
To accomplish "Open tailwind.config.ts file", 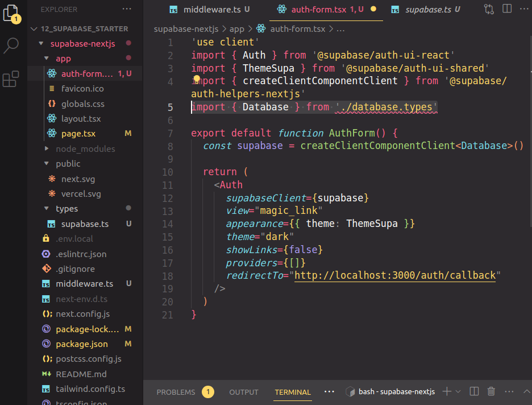I will tap(85, 389).
